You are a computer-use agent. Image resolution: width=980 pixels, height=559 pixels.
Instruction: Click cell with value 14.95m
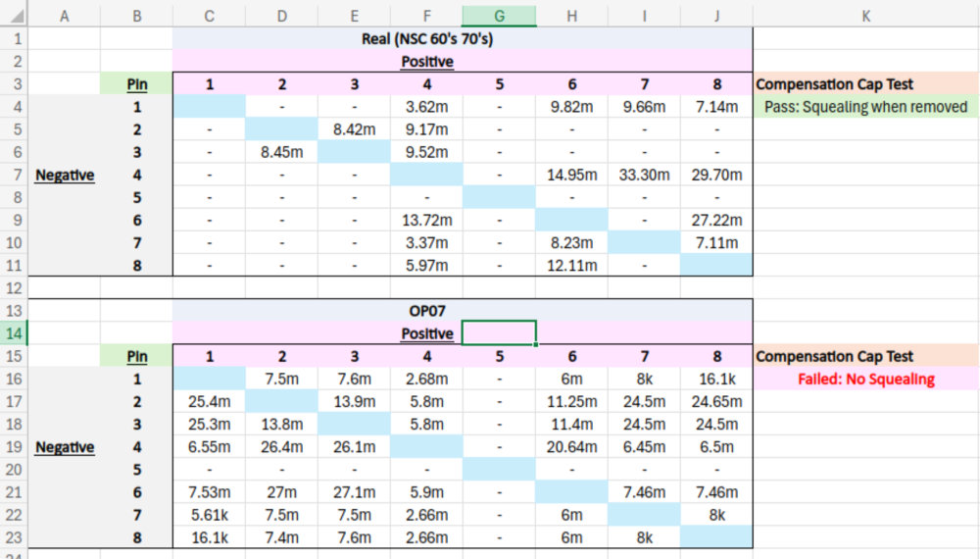point(572,176)
